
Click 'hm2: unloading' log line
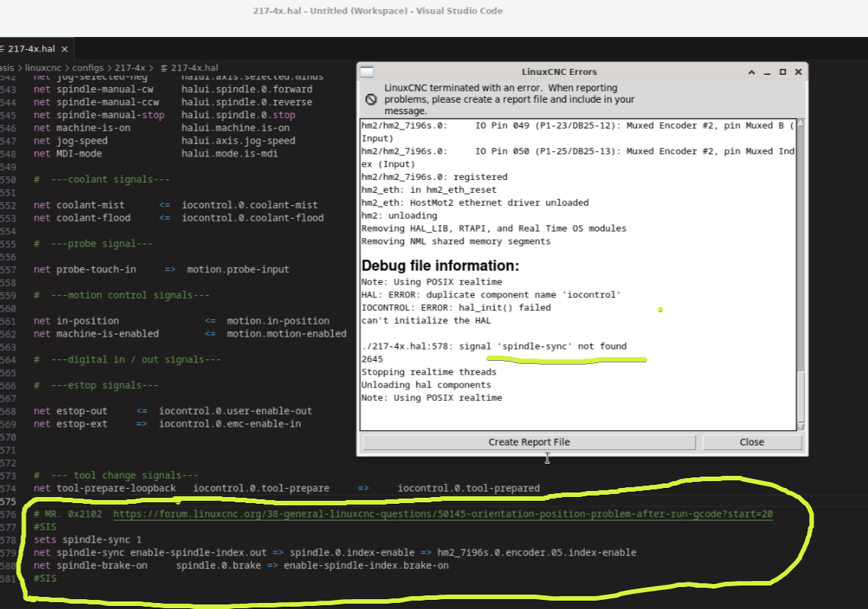[x=399, y=215]
